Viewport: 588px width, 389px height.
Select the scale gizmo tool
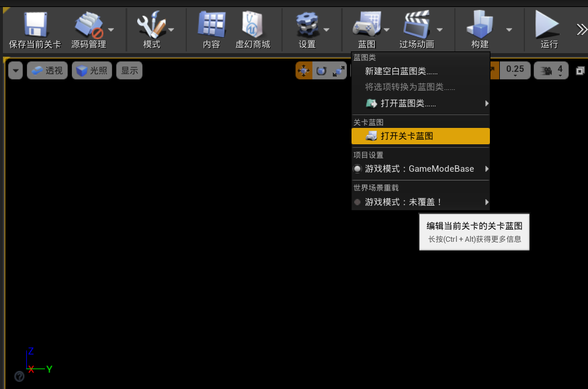[x=339, y=71]
